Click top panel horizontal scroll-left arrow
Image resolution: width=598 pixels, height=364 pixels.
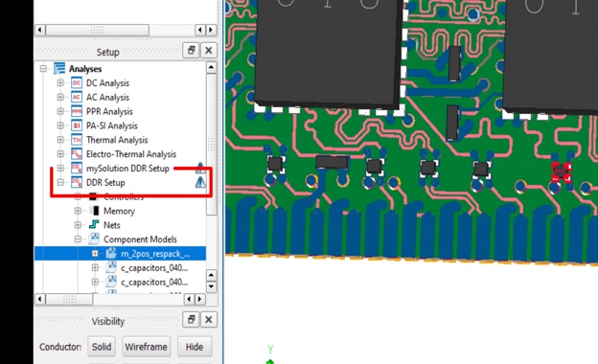pyautogui.click(x=40, y=30)
